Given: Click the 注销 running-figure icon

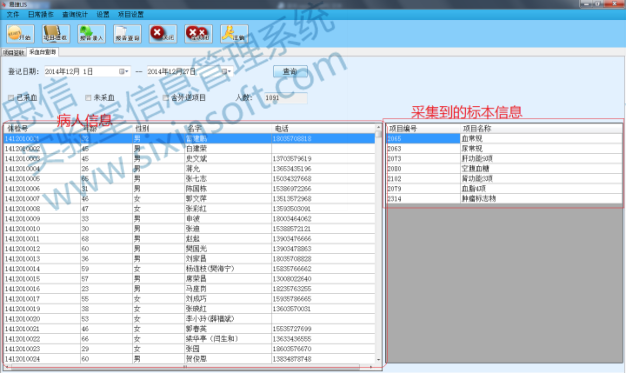Looking at the screenshot, I should point(234,34).
